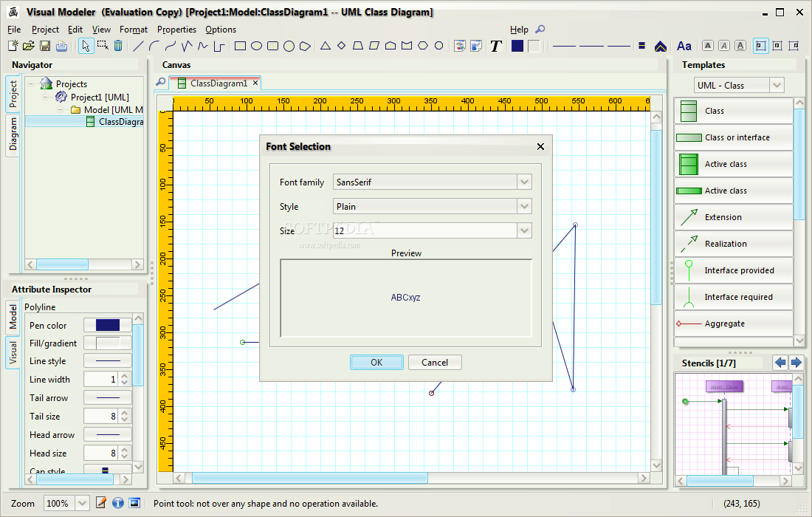Toggle the middle alignment frame button
This screenshot has height=517, width=812.
coord(777,46)
